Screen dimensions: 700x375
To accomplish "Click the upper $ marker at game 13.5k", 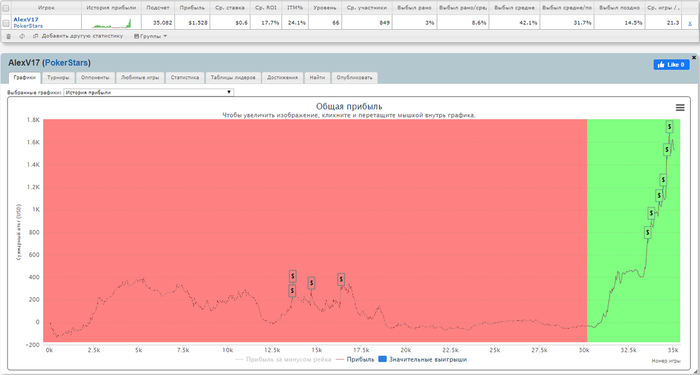I will pyautogui.click(x=292, y=276).
